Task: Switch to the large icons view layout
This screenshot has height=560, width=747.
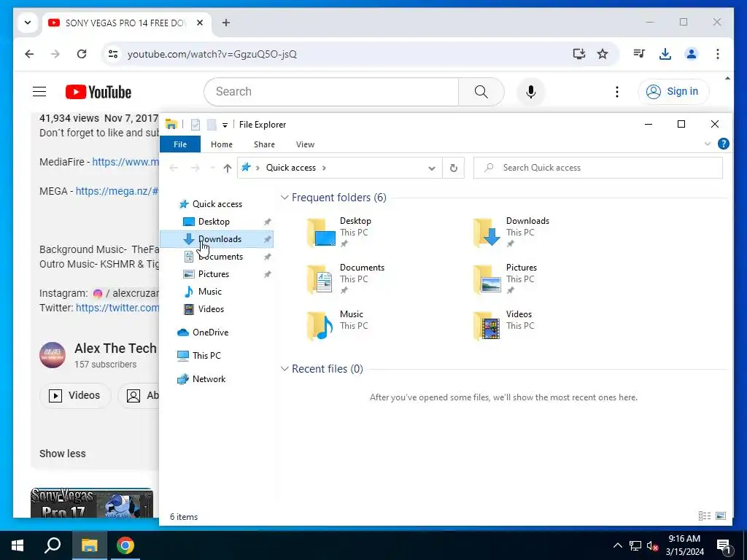Action: point(721,516)
